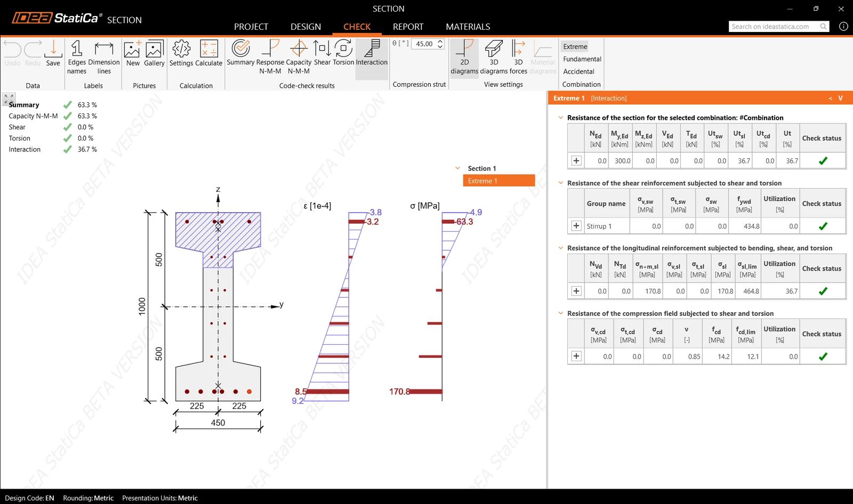Decrease compression strut angle value
Image resolution: width=853 pixels, height=504 pixels.
point(440,46)
